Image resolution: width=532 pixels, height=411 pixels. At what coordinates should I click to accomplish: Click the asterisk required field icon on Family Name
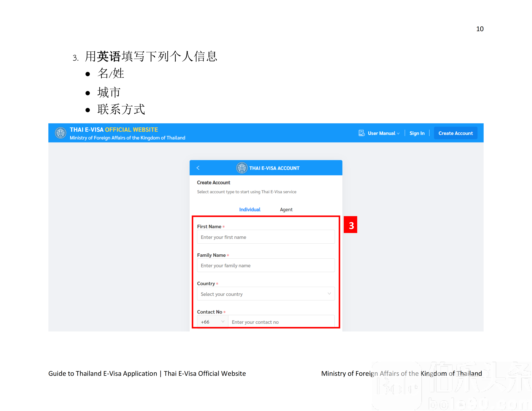pos(228,255)
